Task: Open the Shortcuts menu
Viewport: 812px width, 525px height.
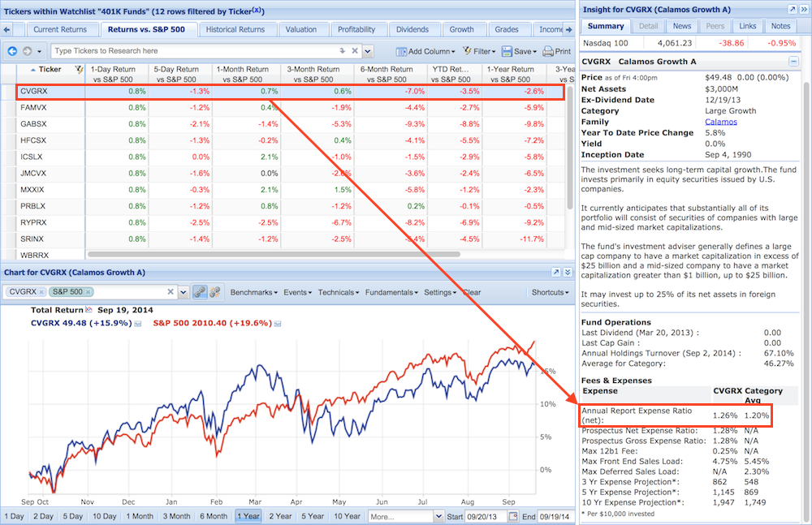Action: [x=550, y=293]
